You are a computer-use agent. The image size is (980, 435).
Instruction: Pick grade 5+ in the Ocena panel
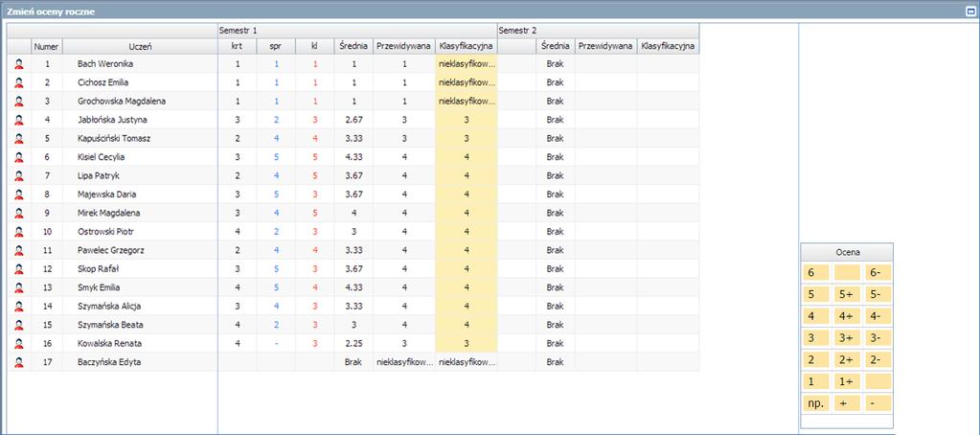pyautogui.click(x=847, y=294)
